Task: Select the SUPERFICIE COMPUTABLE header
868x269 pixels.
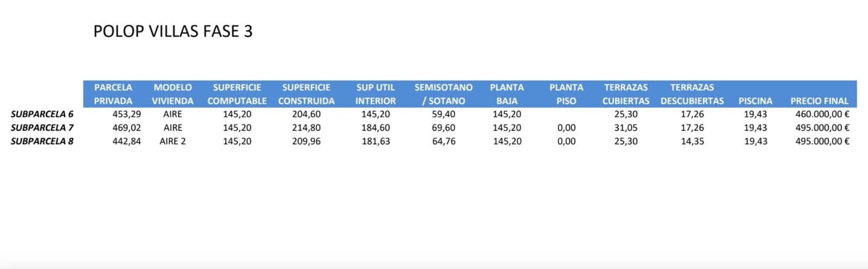Action: [x=237, y=94]
